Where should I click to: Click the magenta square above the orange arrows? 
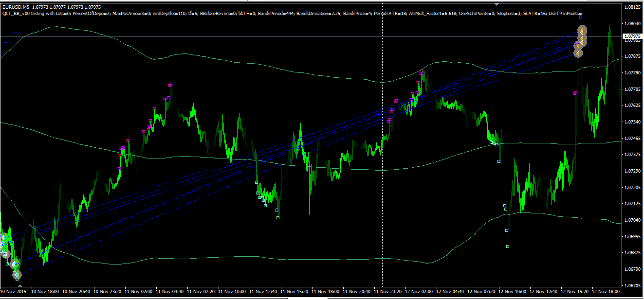click(581, 17)
